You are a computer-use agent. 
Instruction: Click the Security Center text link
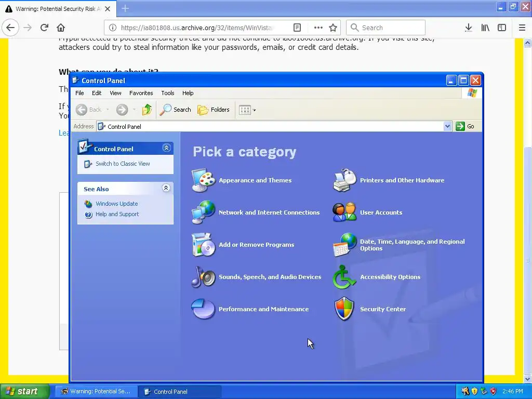383,309
